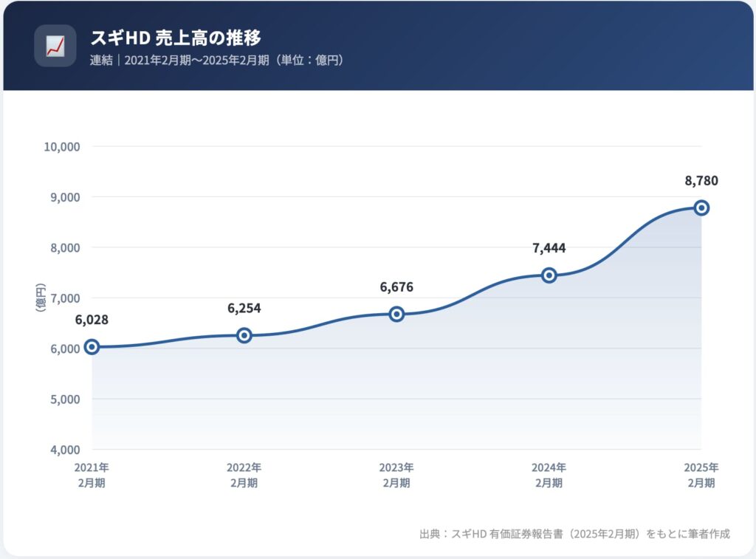Select the 2022年2月期 data point marker
The height and width of the screenshot is (559, 756).
pyautogui.click(x=244, y=335)
